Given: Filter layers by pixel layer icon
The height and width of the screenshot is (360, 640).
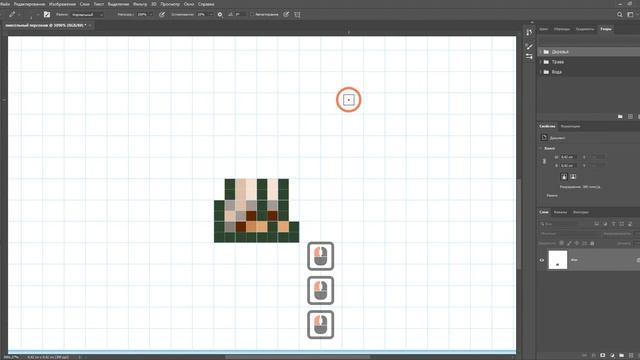Looking at the screenshot, I should [596, 224].
